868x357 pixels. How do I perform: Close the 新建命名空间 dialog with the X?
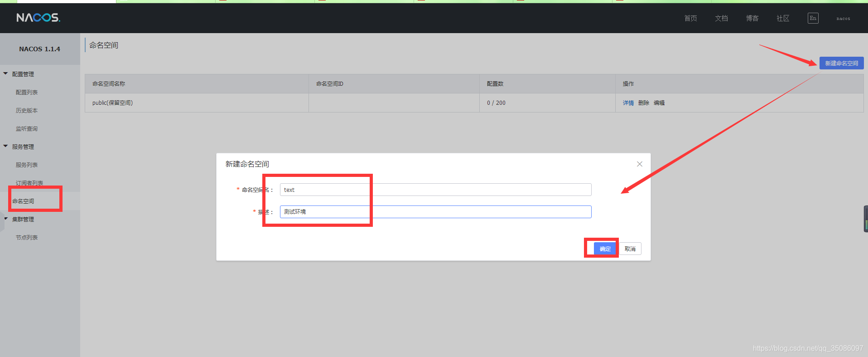pyautogui.click(x=639, y=164)
